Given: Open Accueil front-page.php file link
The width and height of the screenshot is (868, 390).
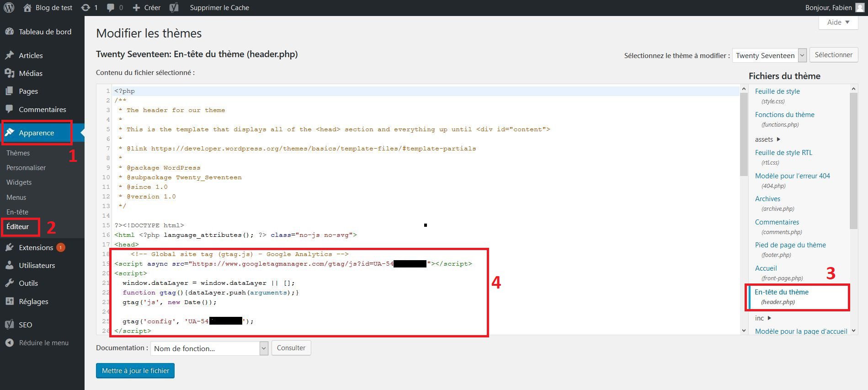Looking at the screenshot, I should click(x=766, y=268).
